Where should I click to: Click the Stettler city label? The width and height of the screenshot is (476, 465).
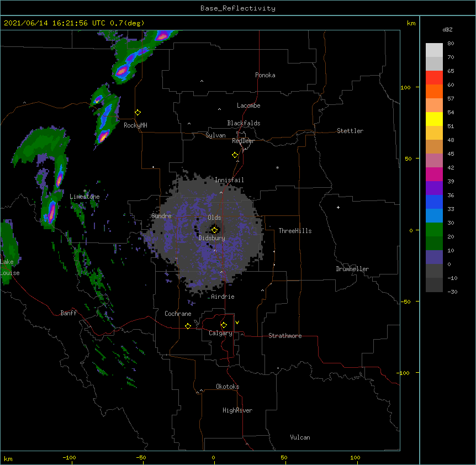tap(350, 131)
